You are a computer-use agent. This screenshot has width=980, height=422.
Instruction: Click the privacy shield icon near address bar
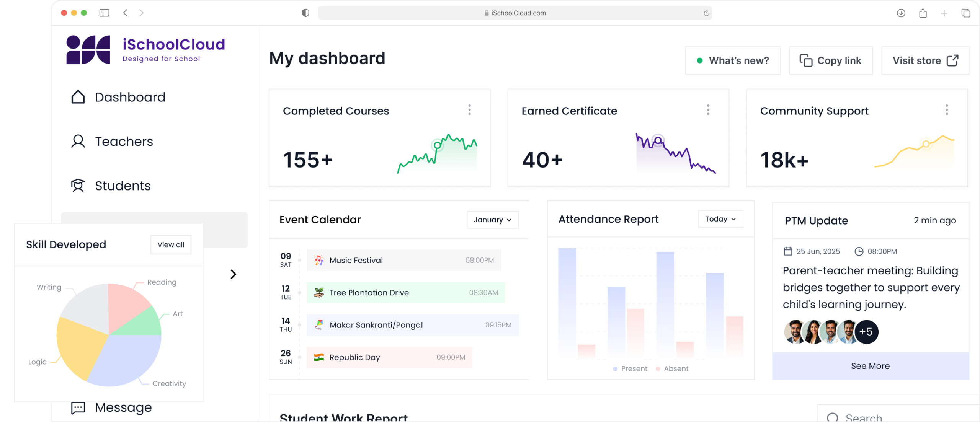pyautogui.click(x=305, y=13)
